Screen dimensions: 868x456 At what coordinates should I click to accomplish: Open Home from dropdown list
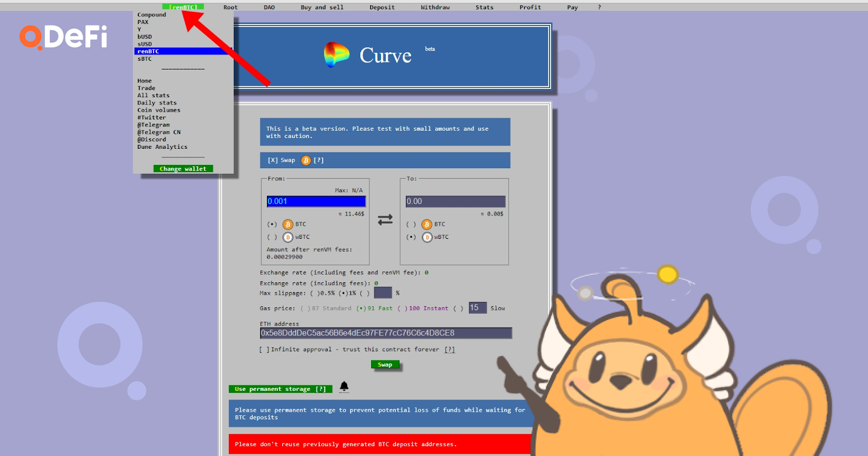tap(144, 81)
